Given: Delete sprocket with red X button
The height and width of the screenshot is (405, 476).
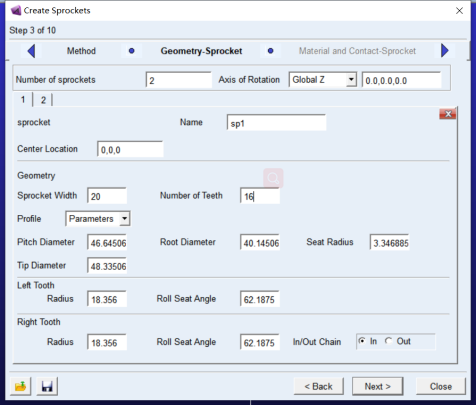Looking at the screenshot, I should coord(448,114).
